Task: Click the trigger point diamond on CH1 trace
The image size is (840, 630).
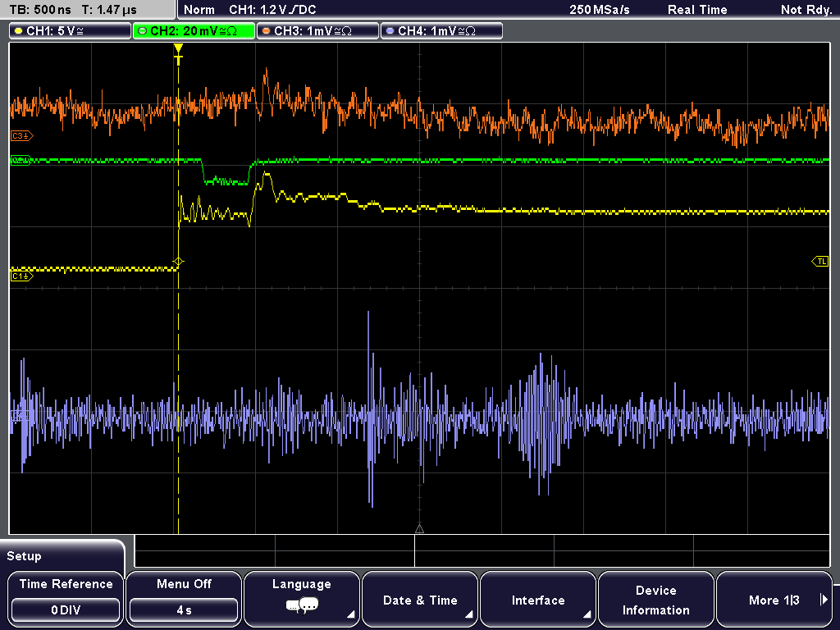Action: [x=178, y=262]
